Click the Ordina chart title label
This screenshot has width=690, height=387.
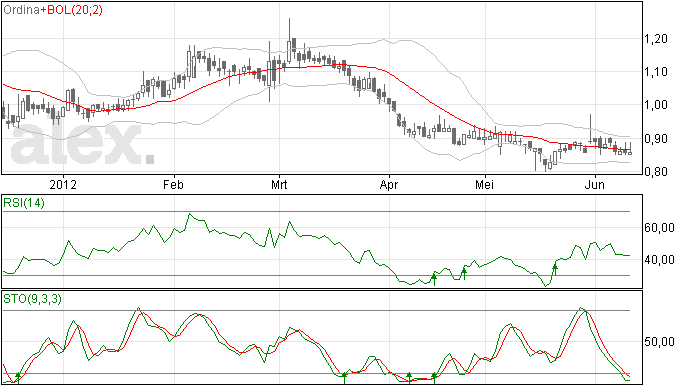tap(22, 10)
